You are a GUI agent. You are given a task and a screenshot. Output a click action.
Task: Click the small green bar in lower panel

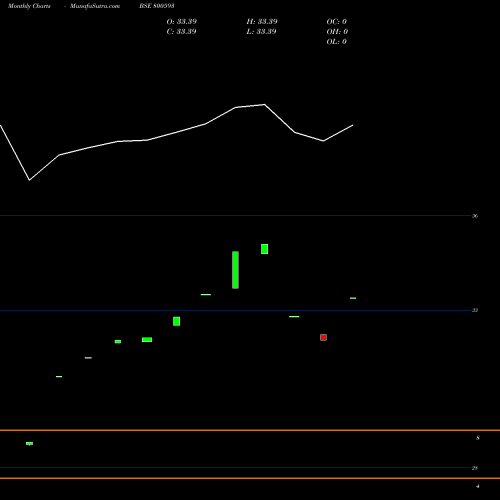29,444
